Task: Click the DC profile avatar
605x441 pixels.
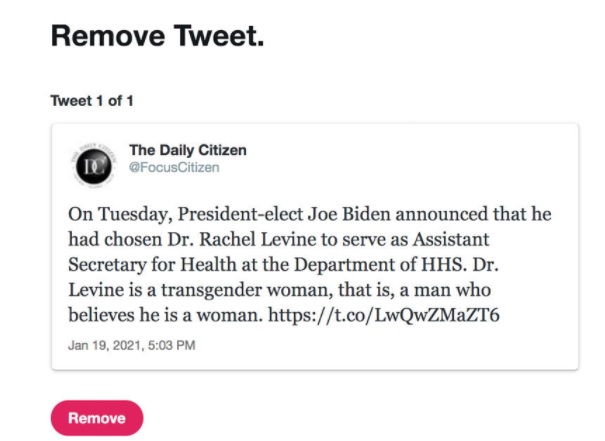Action: 94,166
